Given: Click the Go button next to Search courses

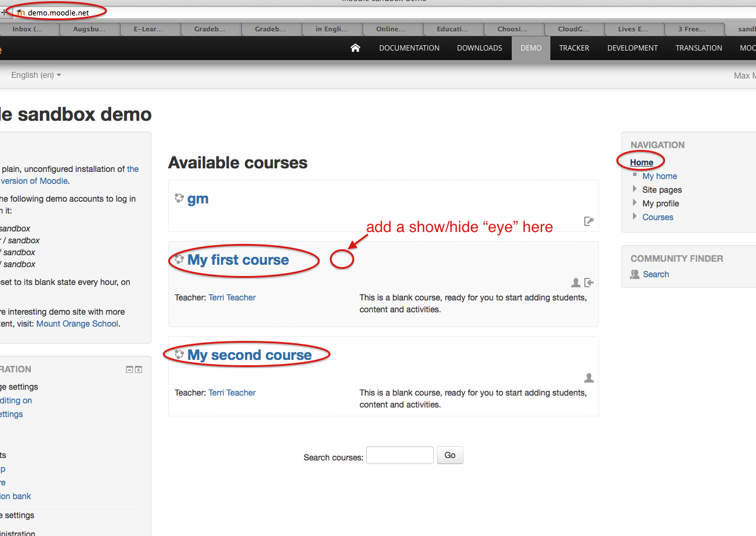Looking at the screenshot, I should (450, 455).
